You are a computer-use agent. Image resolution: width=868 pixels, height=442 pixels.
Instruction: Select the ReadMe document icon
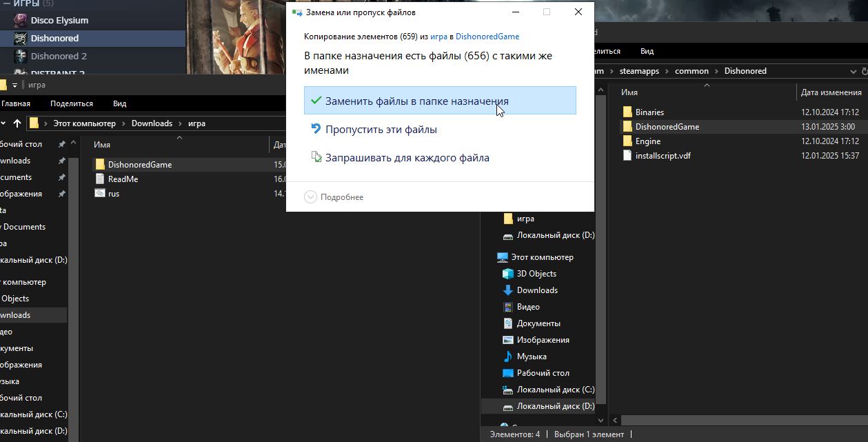pyautogui.click(x=100, y=179)
